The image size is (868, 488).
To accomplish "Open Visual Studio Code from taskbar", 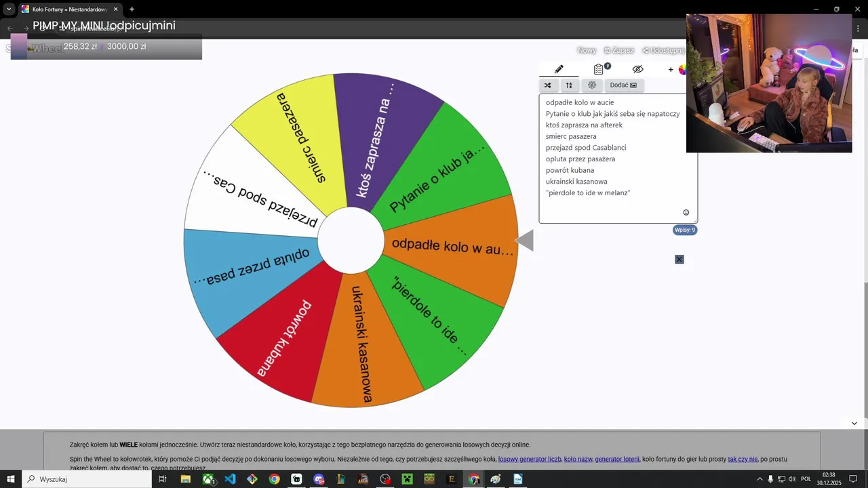I will (x=230, y=479).
